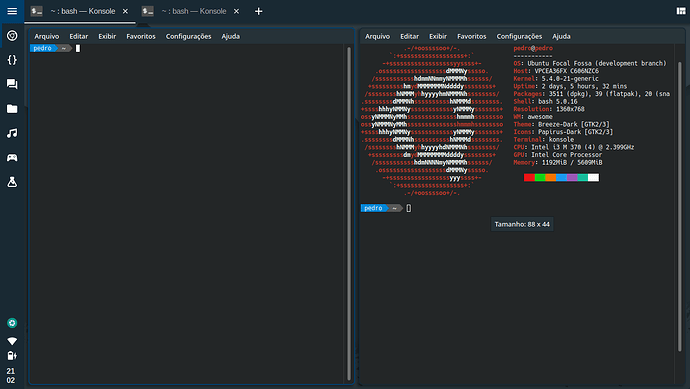Image resolution: width=690 pixels, height=389 pixels.
Task: Click the 'pedro@pedro' neofetch title
Action: tap(533, 48)
